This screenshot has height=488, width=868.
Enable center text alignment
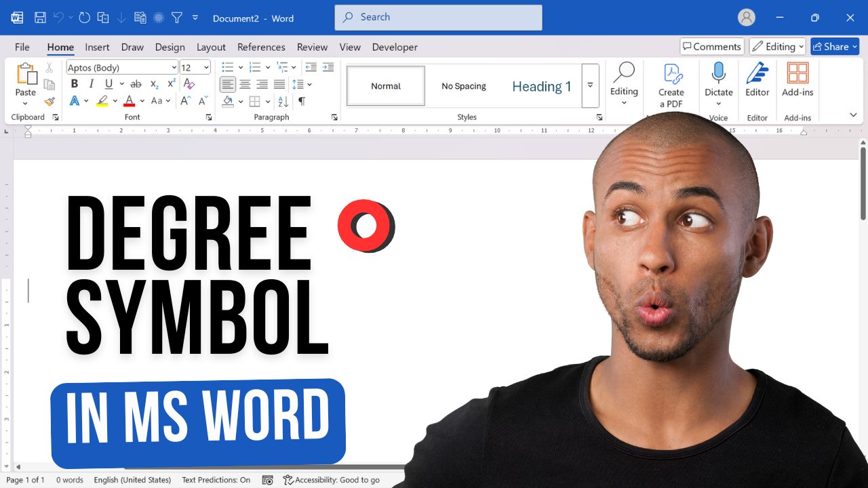pyautogui.click(x=245, y=84)
